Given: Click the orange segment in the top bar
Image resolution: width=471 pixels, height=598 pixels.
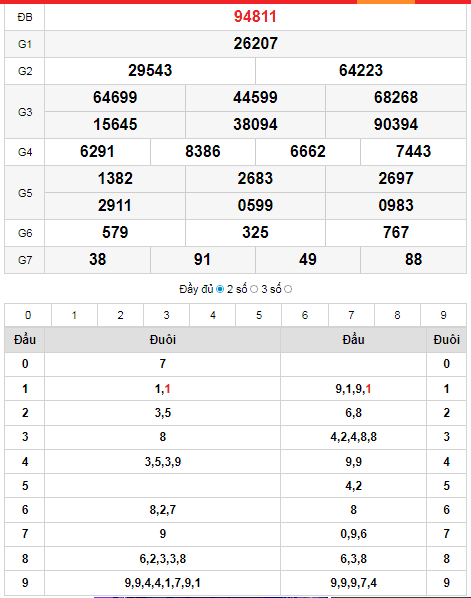Looking at the screenshot, I should click(x=386, y=2).
